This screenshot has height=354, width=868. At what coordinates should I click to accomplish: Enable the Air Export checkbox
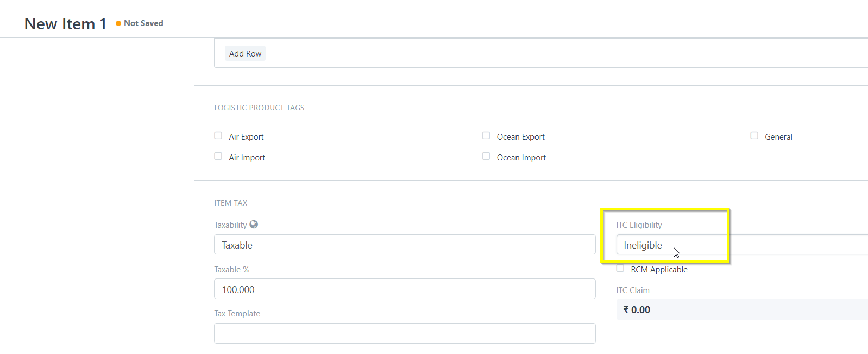(218, 135)
